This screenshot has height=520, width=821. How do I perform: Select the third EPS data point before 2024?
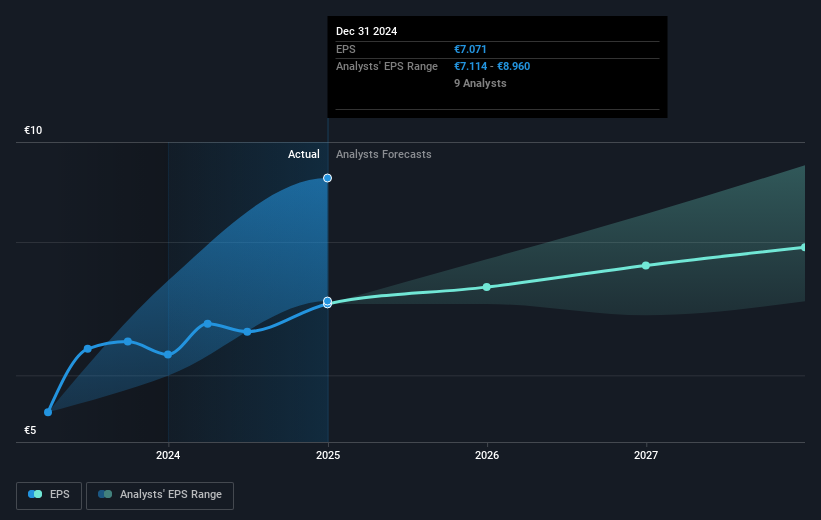(128, 341)
